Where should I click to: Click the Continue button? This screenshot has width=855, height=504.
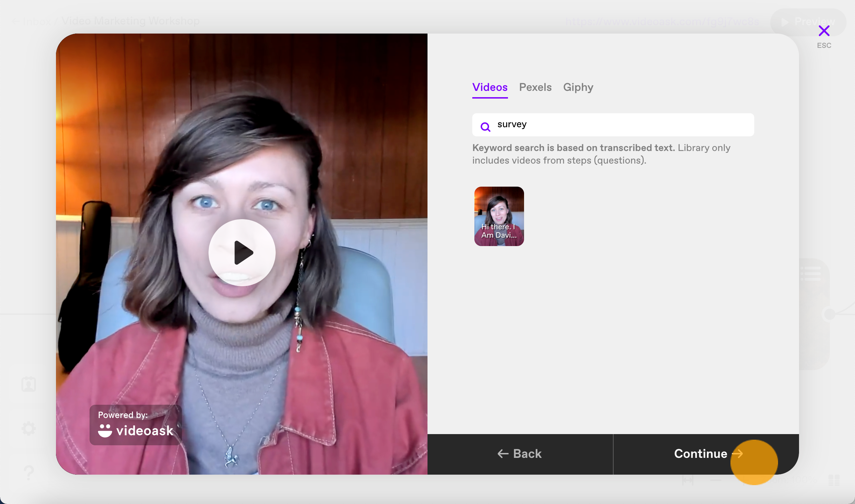[x=706, y=454]
